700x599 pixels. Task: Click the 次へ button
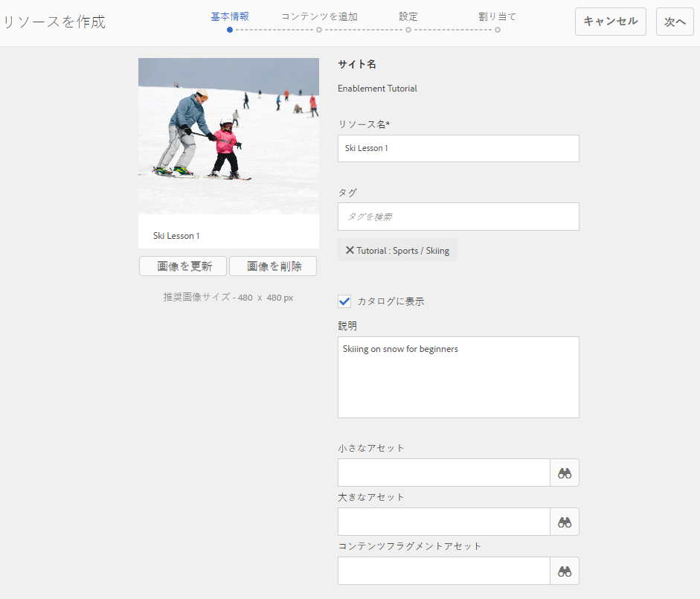pos(675,22)
